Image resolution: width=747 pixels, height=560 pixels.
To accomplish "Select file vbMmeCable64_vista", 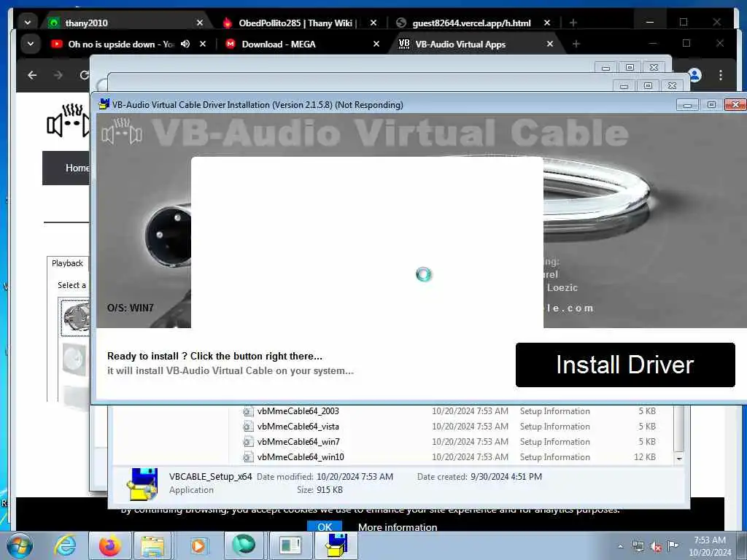I will [x=298, y=426].
